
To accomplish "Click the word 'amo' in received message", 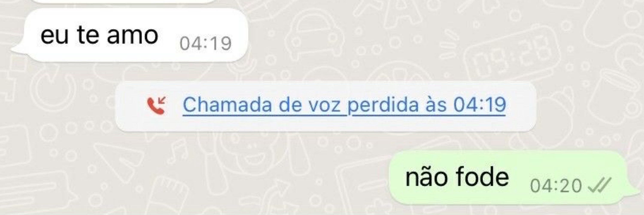I will (132, 35).
